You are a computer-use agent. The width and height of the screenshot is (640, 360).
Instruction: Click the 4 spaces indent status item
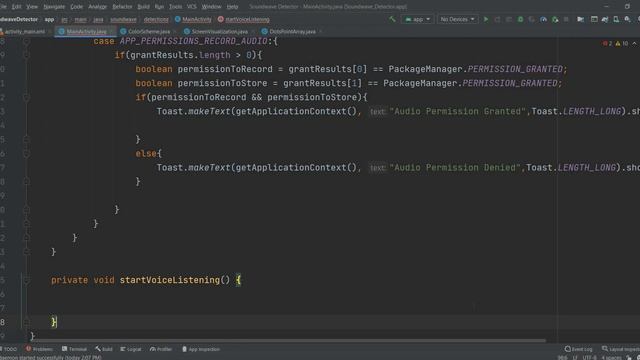[x=611, y=358]
